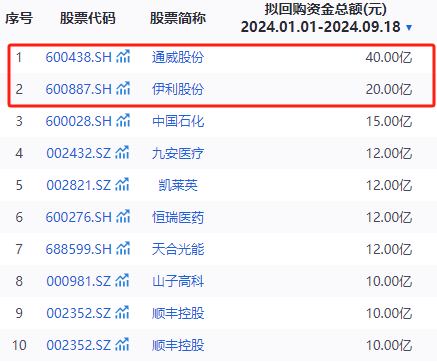This screenshot has width=437, height=362.
Task: Select 10.00亿 value for 山子高科
Action: point(389,281)
